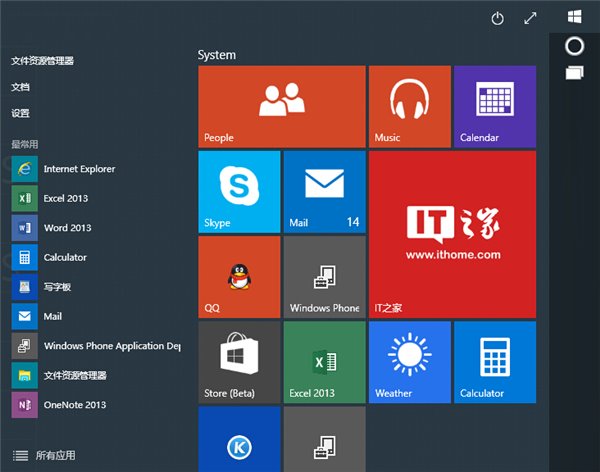Show 所有应用 all apps list
600x472 pixels.
44,455
